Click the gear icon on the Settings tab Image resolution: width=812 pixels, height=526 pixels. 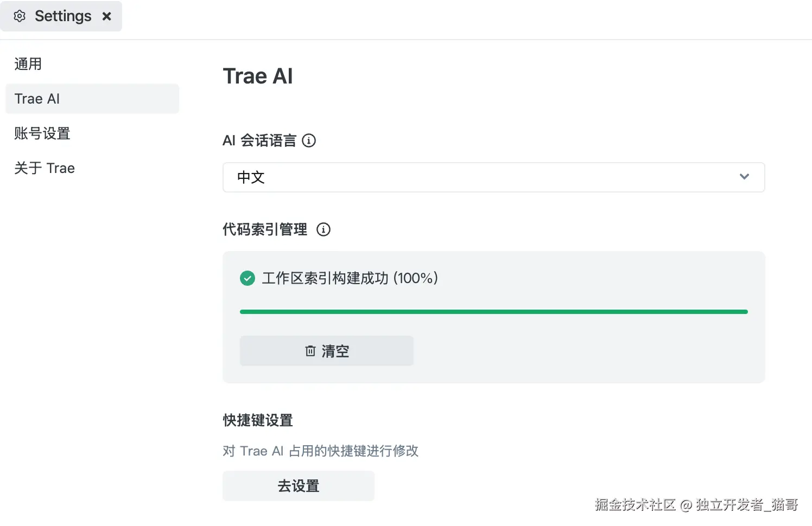pyautogui.click(x=20, y=16)
